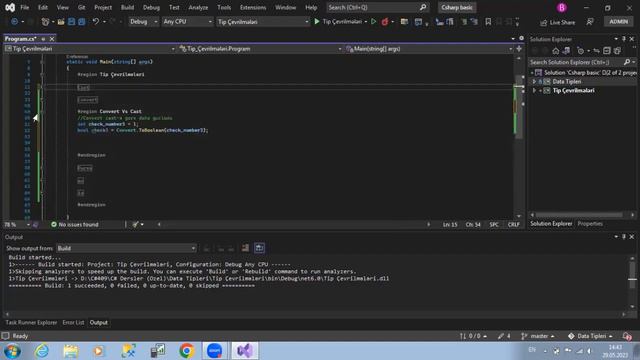Open the Git menu
The height and width of the screenshot is (360, 640).
(x=82, y=7)
